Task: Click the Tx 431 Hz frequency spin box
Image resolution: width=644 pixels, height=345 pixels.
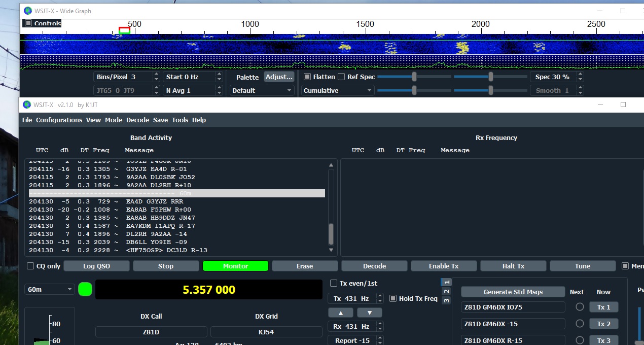Action: (355, 298)
